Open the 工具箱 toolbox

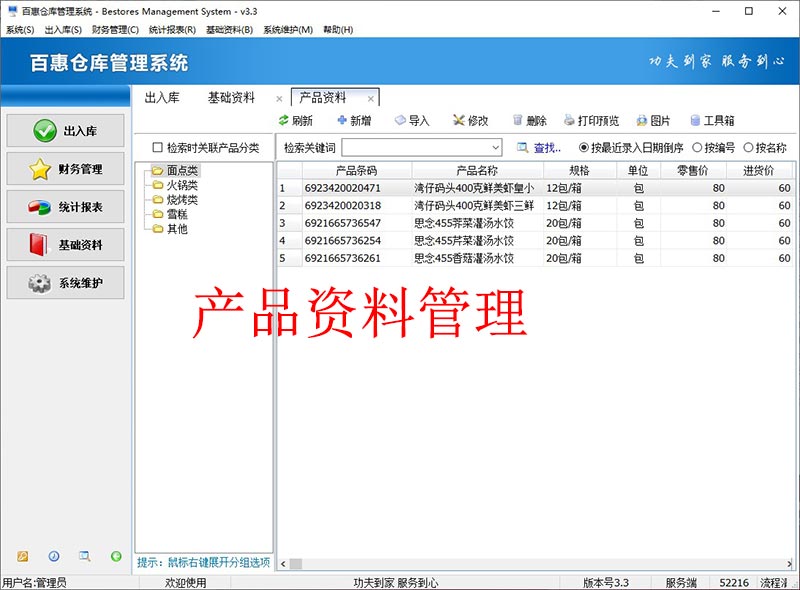tap(712, 120)
